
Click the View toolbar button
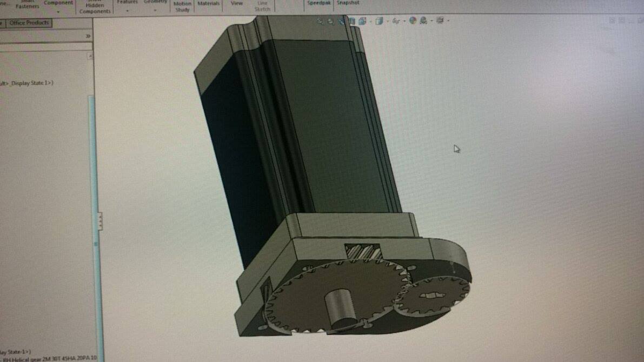click(x=237, y=3)
